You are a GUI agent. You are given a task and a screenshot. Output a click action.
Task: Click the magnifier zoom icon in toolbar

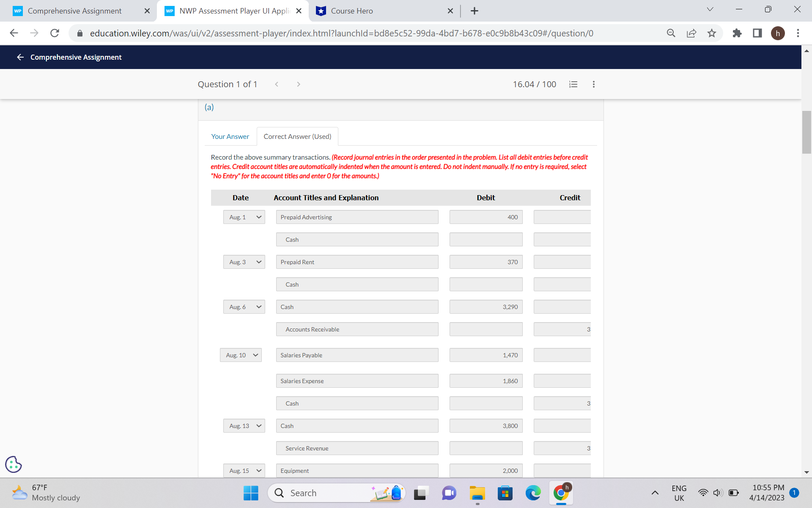tap(671, 33)
